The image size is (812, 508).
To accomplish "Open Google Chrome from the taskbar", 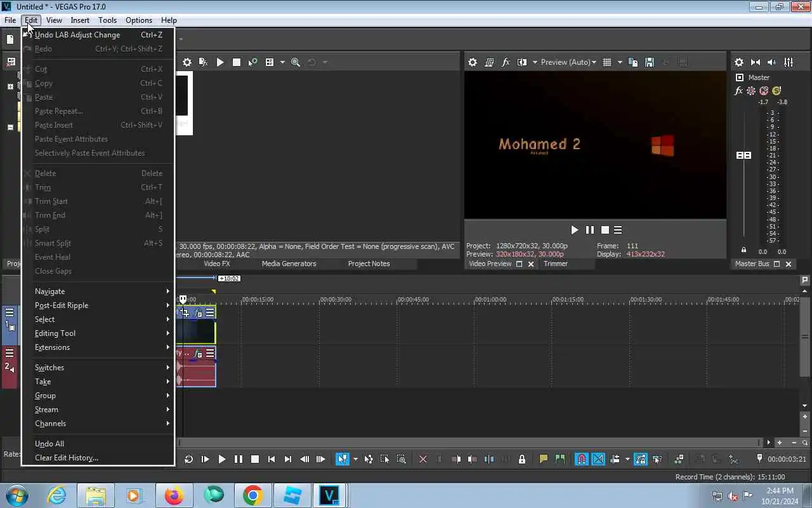I will coord(252,495).
